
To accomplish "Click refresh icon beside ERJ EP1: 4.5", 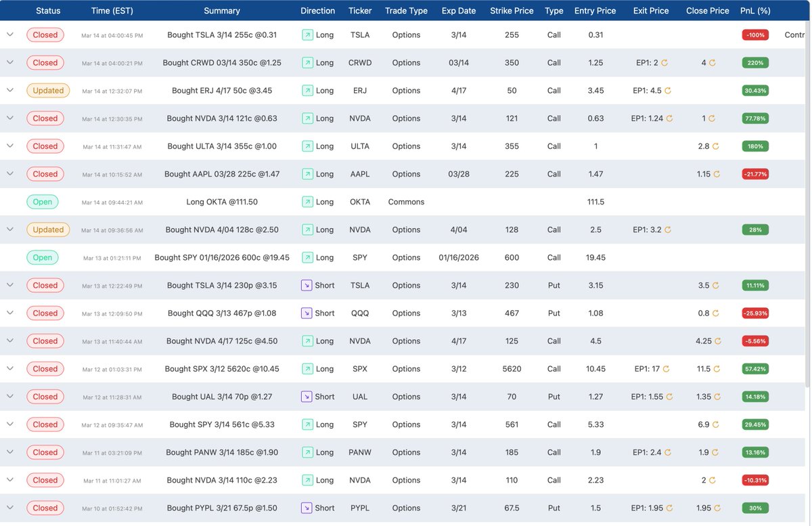I will point(668,91).
